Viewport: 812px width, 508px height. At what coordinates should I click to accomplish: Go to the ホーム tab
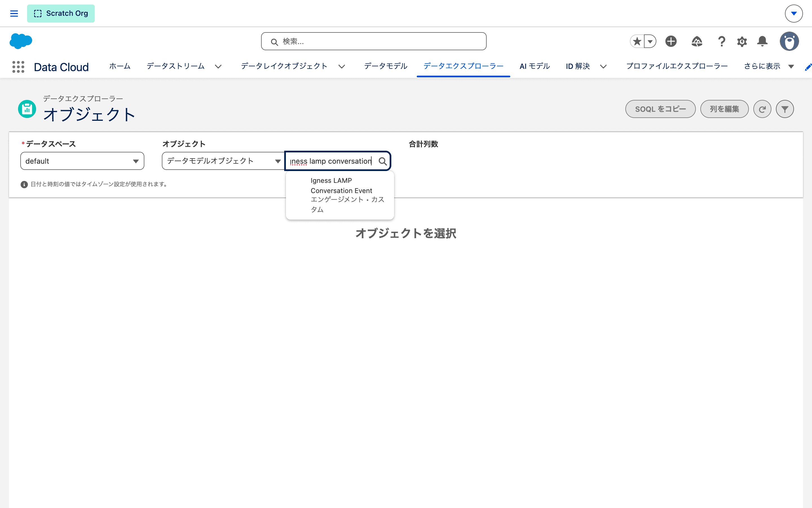[x=120, y=66]
